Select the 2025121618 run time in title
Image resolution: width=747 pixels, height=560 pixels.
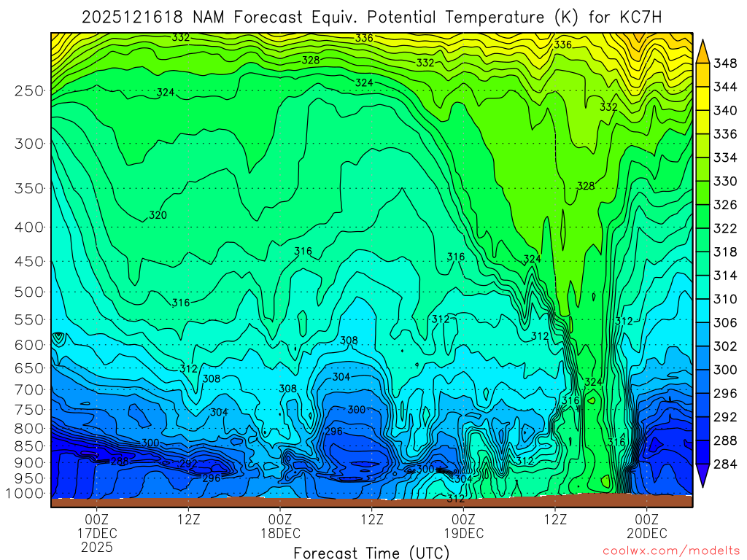132,17
